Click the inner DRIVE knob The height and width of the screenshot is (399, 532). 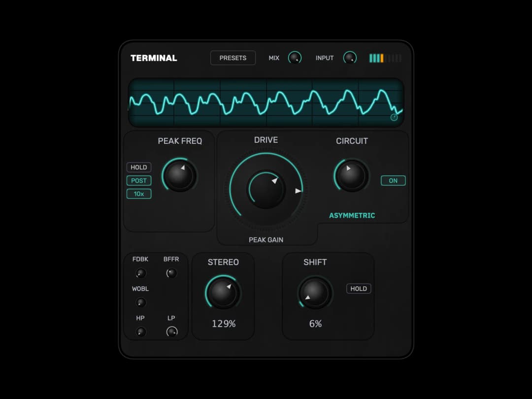click(x=266, y=189)
